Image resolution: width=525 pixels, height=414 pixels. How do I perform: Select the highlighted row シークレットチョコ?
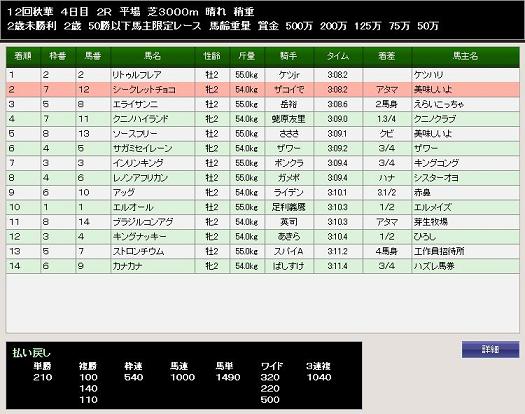(263, 89)
